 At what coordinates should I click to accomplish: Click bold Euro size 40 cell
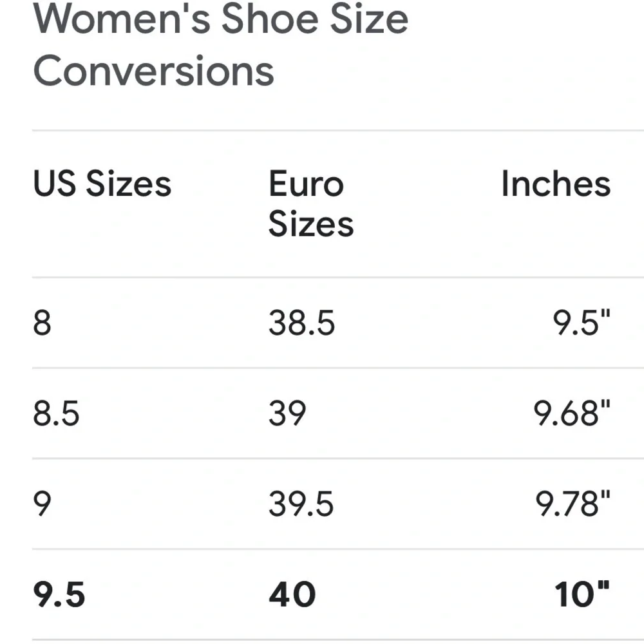[x=292, y=594]
